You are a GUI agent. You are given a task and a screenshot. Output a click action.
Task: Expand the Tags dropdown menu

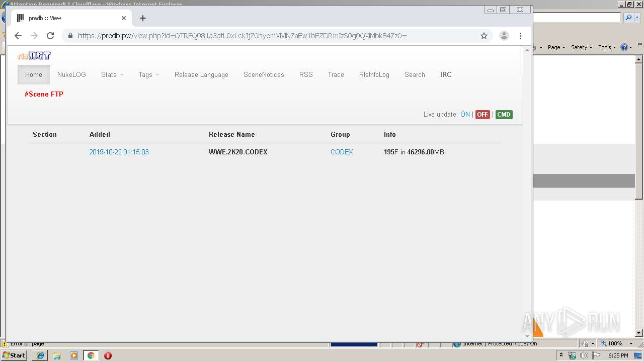[x=149, y=74]
